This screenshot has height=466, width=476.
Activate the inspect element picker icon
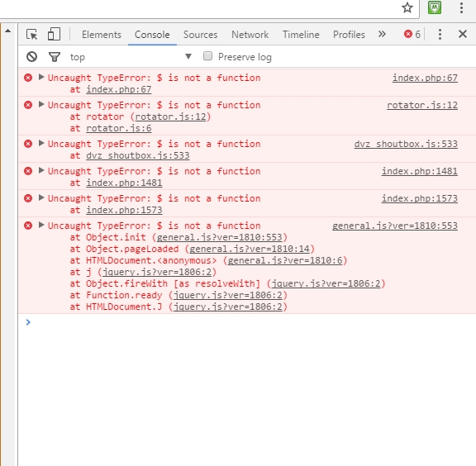coord(32,35)
